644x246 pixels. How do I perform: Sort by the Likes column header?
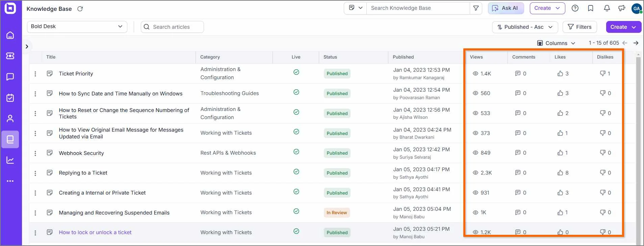560,57
